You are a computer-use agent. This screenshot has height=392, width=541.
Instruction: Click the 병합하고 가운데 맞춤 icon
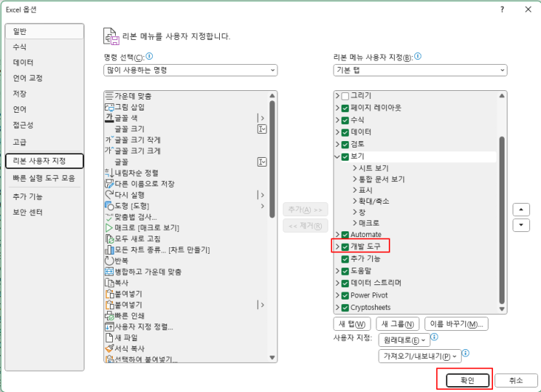pyautogui.click(x=109, y=272)
